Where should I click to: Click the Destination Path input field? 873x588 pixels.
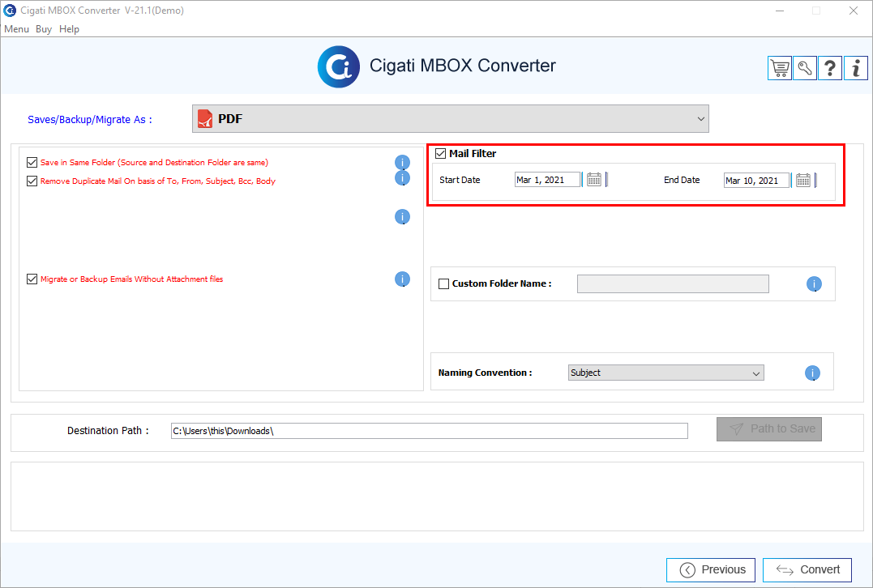tap(430, 431)
